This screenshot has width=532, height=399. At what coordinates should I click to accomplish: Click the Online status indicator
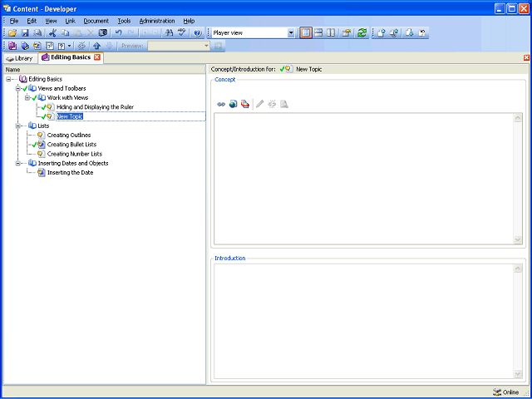coord(506,392)
